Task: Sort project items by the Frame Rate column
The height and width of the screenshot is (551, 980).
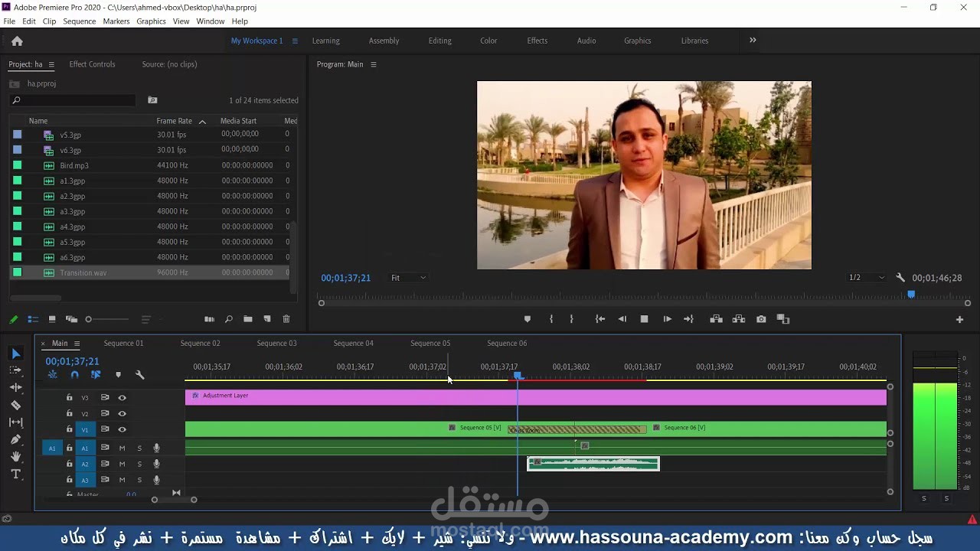Action: click(x=174, y=120)
